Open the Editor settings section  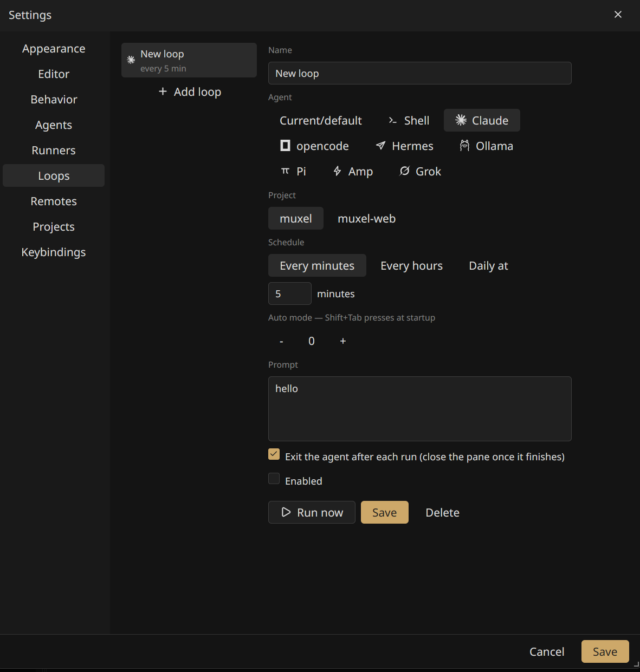click(54, 74)
